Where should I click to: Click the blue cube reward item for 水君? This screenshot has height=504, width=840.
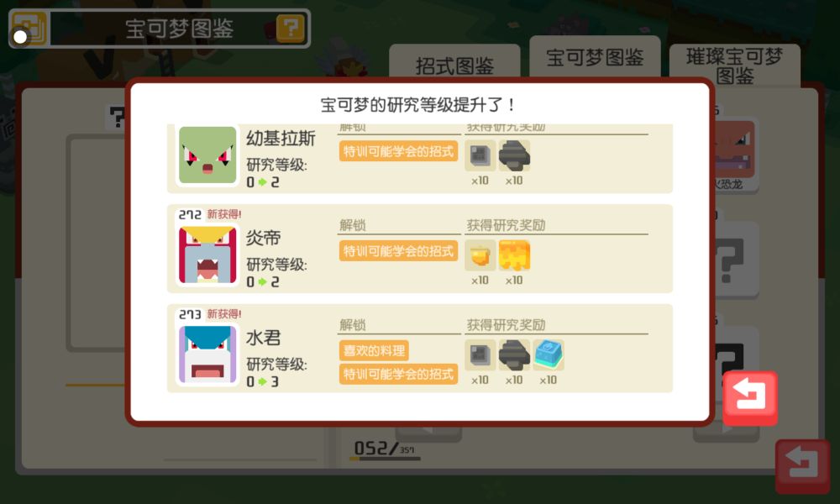coord(548,354)
